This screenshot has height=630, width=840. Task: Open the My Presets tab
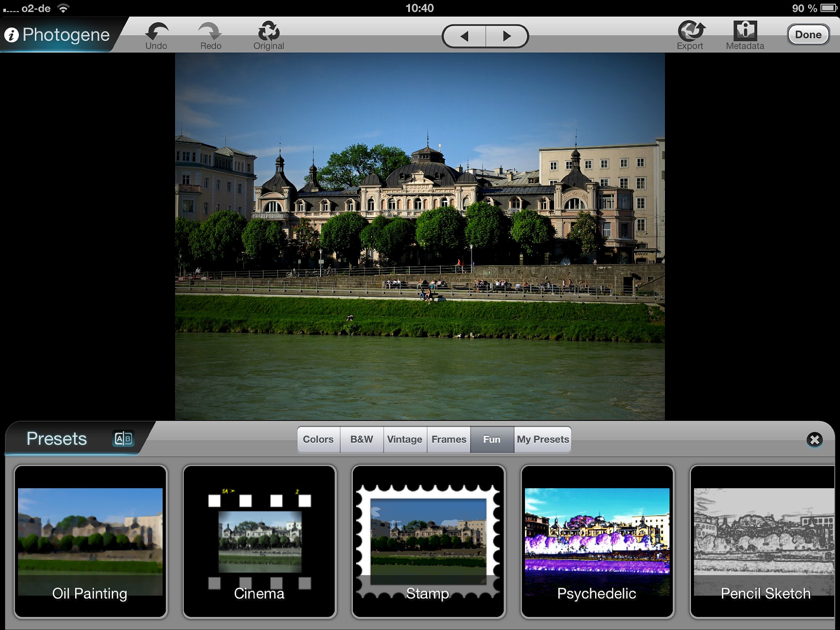pos(543,439)
